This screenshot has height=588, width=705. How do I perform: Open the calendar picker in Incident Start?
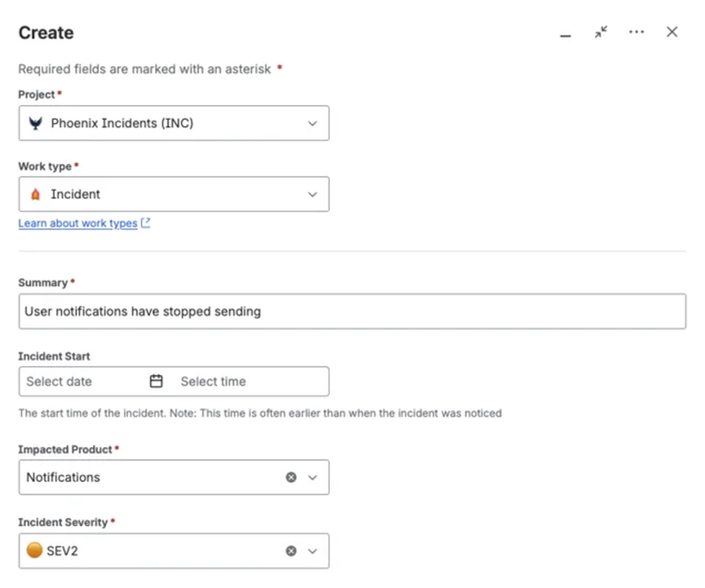coord(156,381)
